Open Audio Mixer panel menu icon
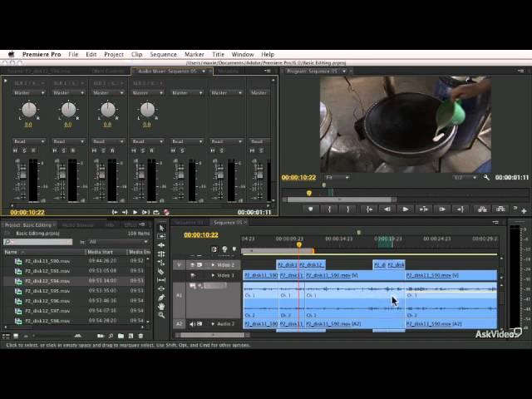This screenshot has height=399, width=532. tap(268, 71)
